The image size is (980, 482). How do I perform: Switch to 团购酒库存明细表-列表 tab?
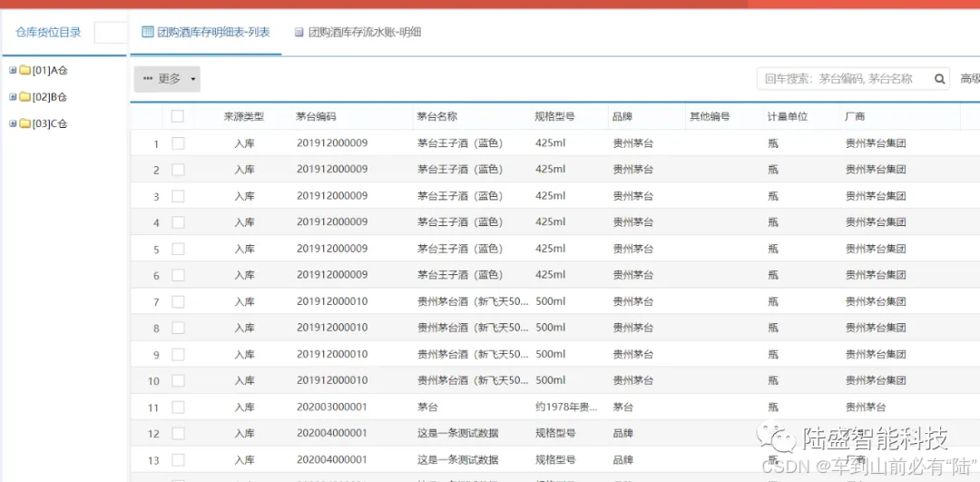tap(206, 33)
